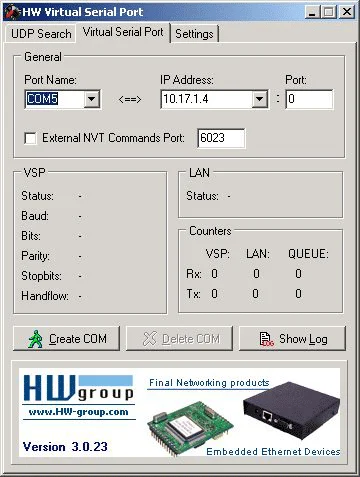Click the Stopbits label

point(41,276)
